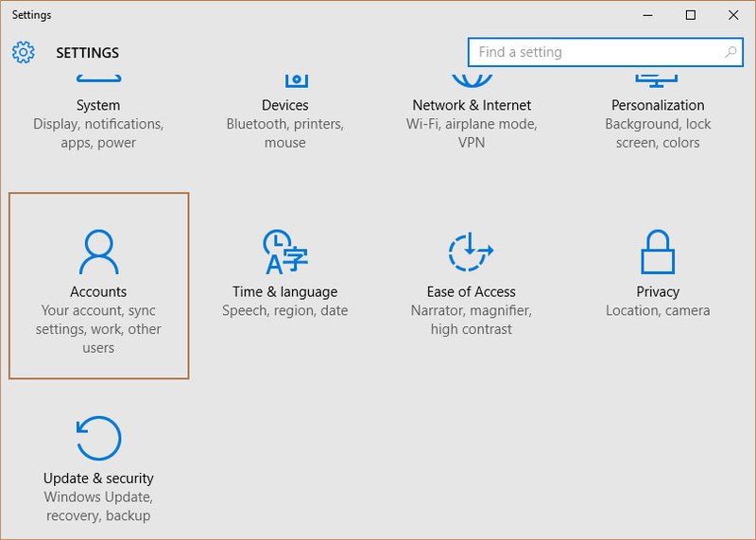Go to Devices category label
This screenshot has width=756, height=540.
(x=285, y=105)
